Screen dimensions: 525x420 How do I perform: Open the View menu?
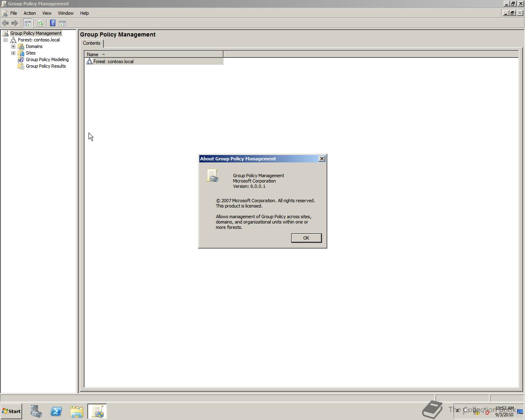[47, 13]
